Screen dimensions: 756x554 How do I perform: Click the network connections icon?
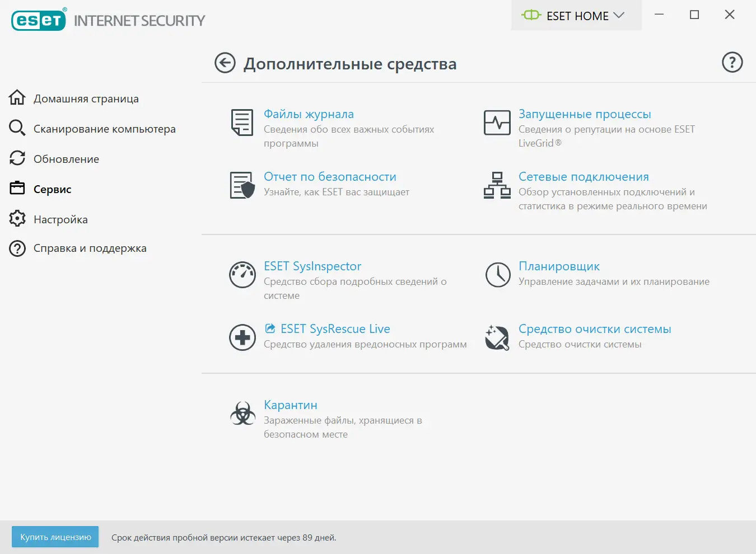click(x=497, y=185)
